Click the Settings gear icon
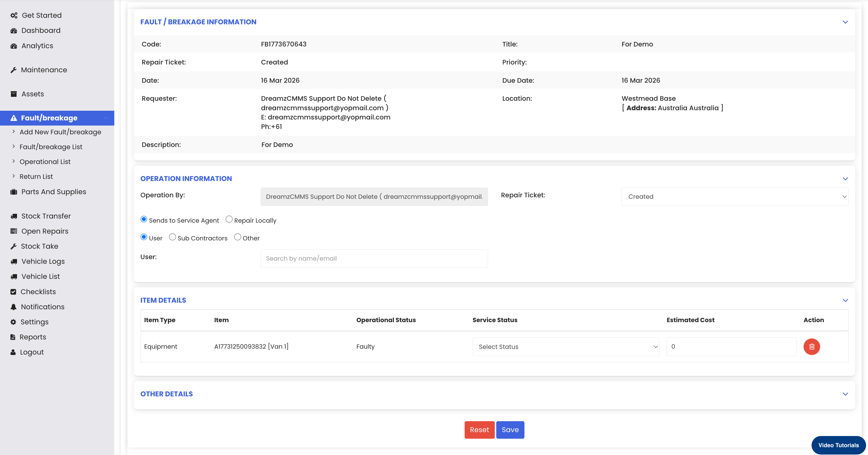The width and height of the screenshot is (868, 455). tap(13, 322)
